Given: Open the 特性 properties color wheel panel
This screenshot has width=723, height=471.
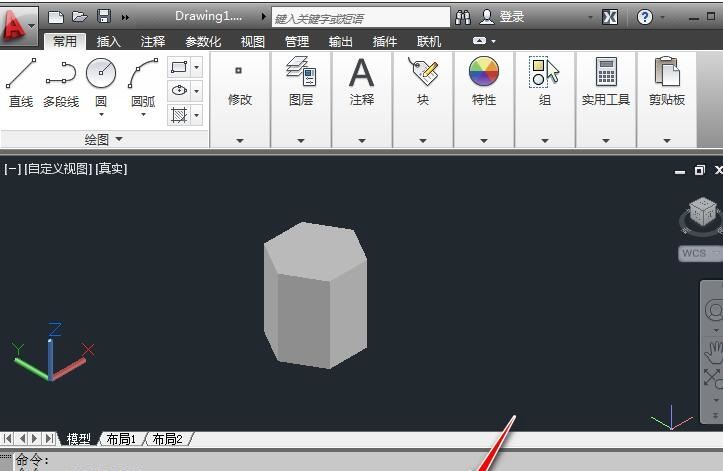Looking at the screenshot, I should tap(484, 99).
